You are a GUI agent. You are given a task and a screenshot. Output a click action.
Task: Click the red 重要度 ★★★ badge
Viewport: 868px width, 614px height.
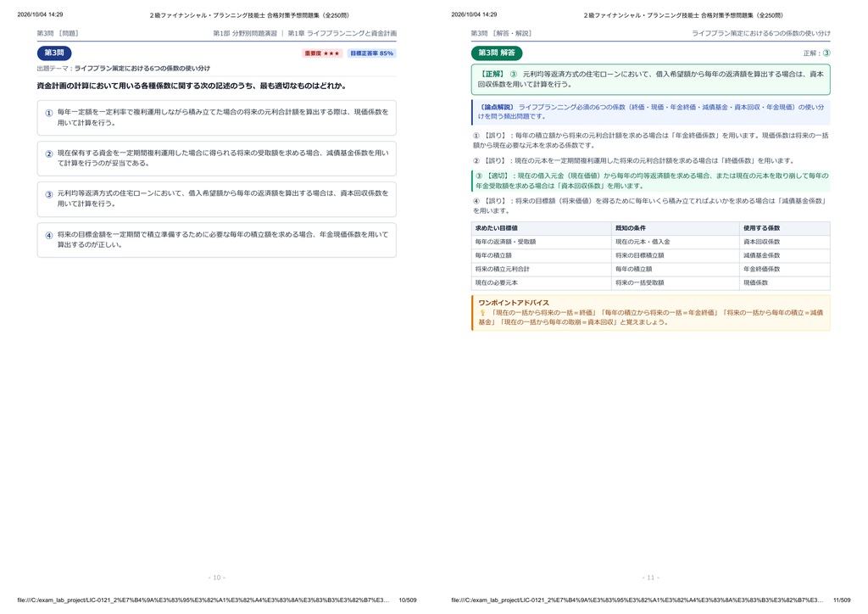coord(321,53)
